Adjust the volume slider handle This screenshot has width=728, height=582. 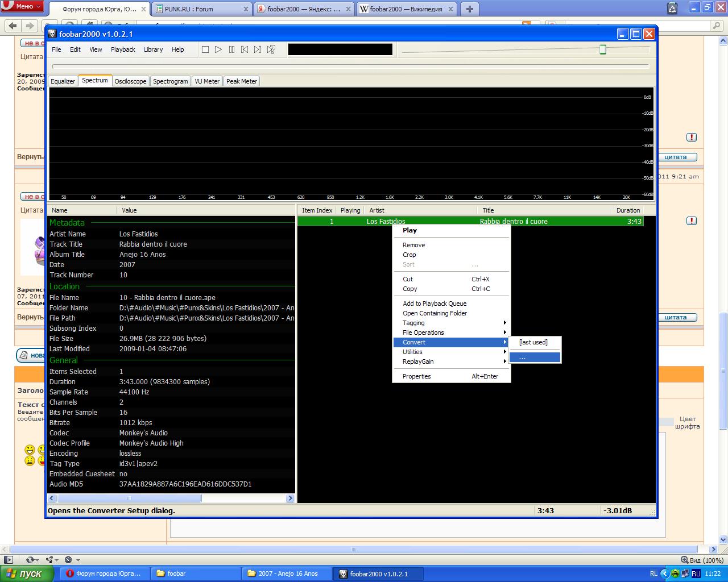click(603, 50)
